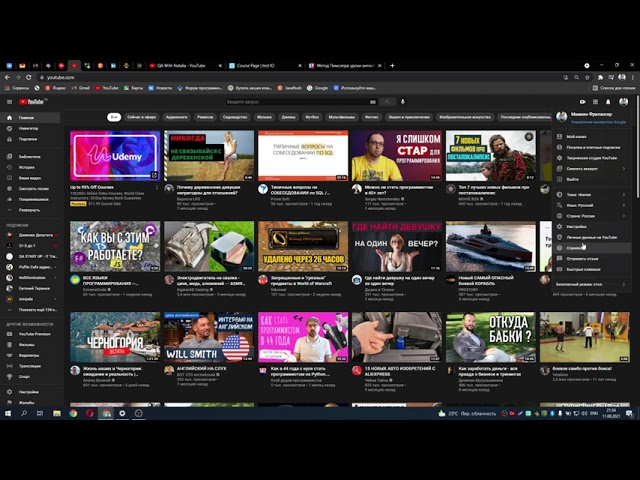This screenshot has width=640, height=480.
Task: Open Жалобы in the sidebar
Action: tap(31, 402)
